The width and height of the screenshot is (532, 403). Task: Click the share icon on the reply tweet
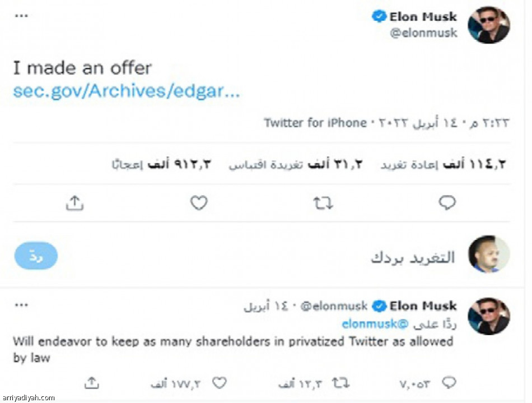click(93, 383)
